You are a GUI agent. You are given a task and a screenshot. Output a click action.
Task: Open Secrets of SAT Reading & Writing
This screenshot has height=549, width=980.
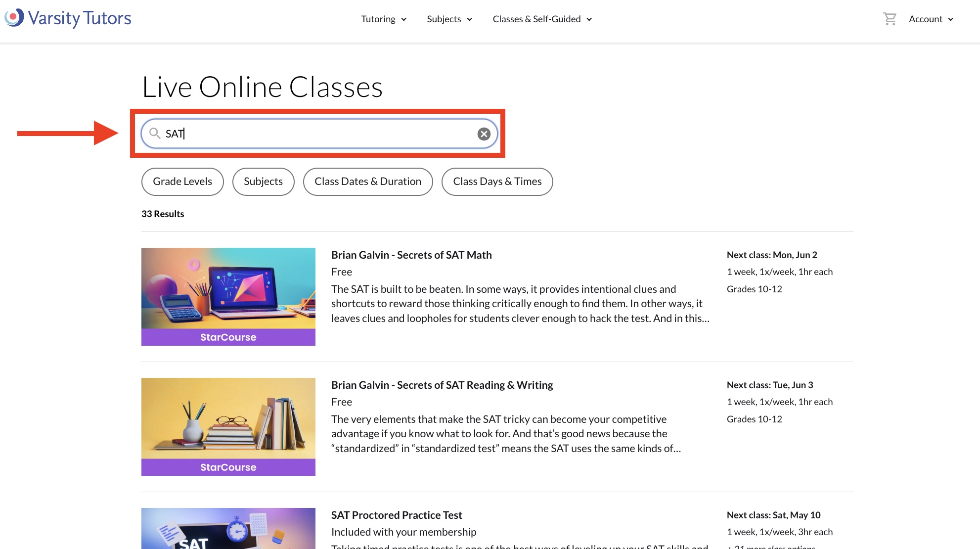(442, 385)
